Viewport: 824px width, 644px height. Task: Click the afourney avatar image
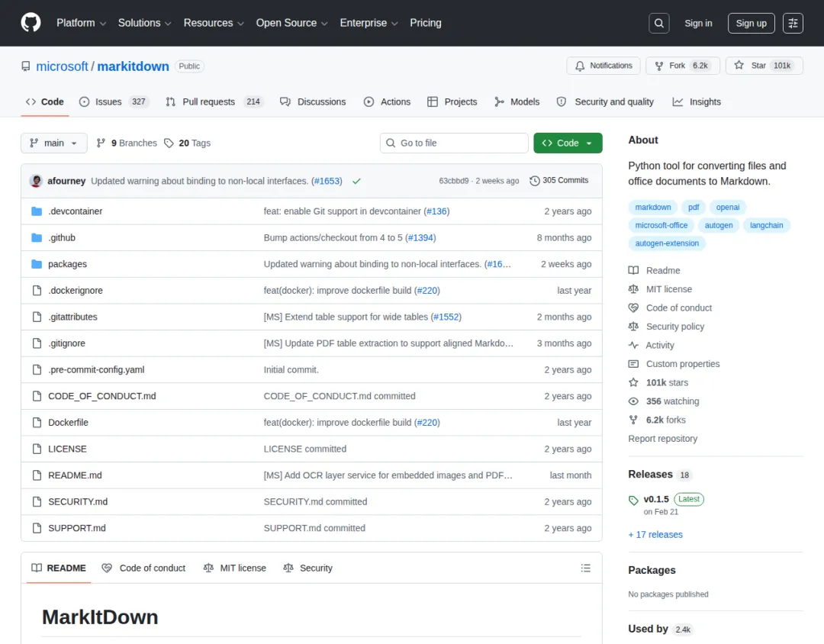[x=37, y=181]
